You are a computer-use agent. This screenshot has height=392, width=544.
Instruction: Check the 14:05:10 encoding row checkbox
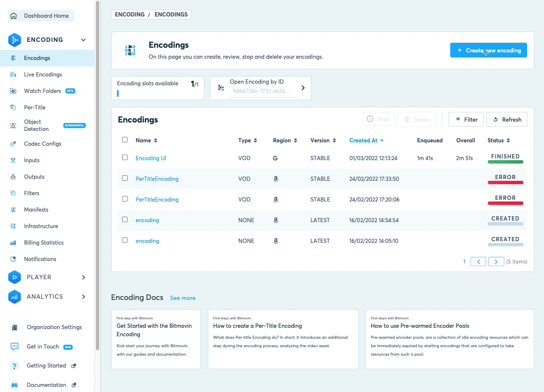tap(125, 240)
